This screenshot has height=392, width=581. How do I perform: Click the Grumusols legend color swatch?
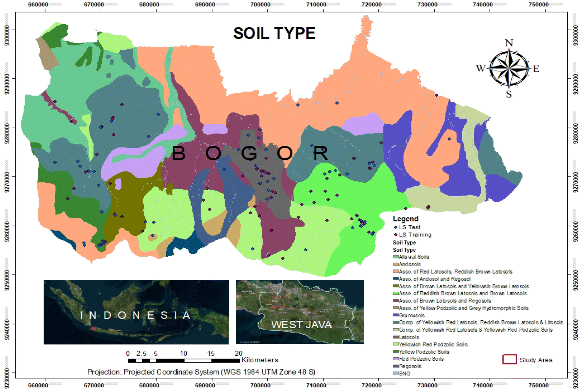point(396,315)
